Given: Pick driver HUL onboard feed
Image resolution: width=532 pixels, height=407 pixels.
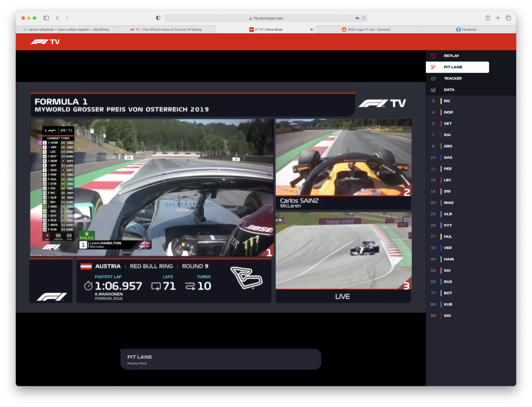Looking at the screenshot, I should click(x=457, y=237).
